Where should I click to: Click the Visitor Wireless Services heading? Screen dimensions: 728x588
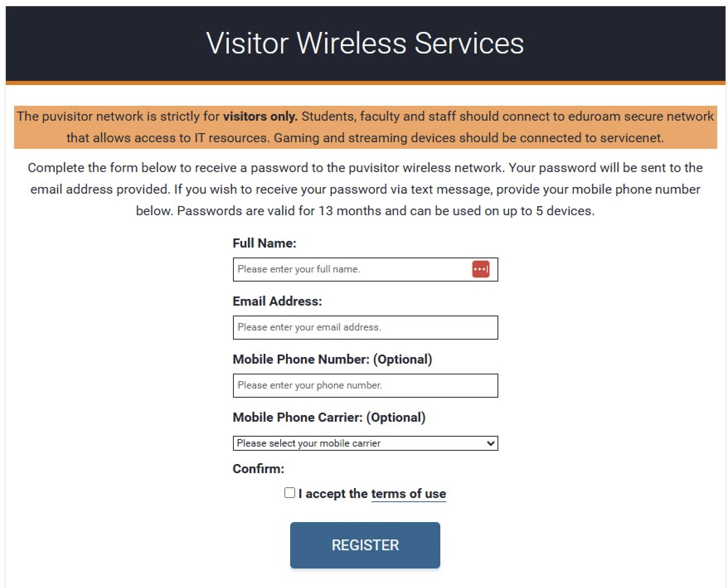click(365, 43)
